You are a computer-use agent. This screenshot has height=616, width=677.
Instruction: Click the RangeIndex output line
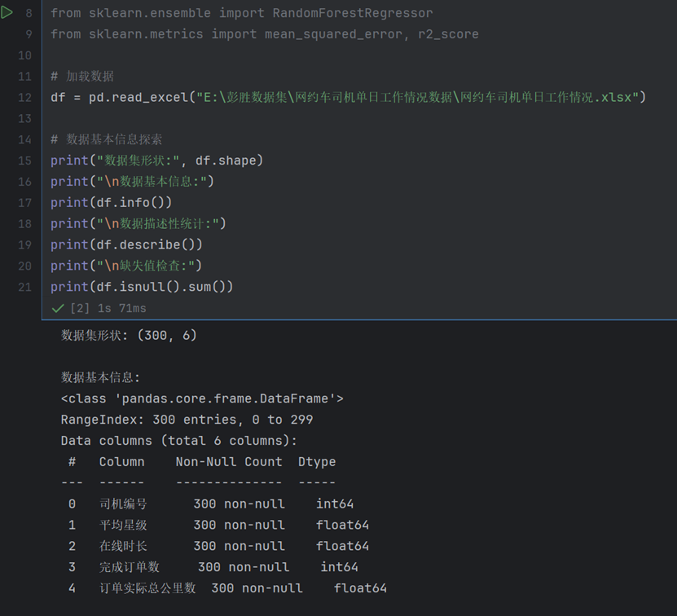click(187, 420)
